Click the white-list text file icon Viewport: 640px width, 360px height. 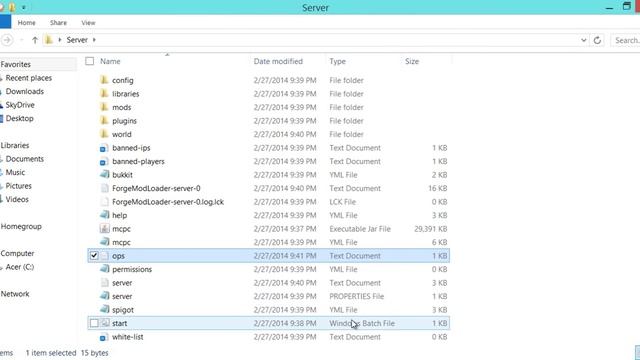coord(104,337)
